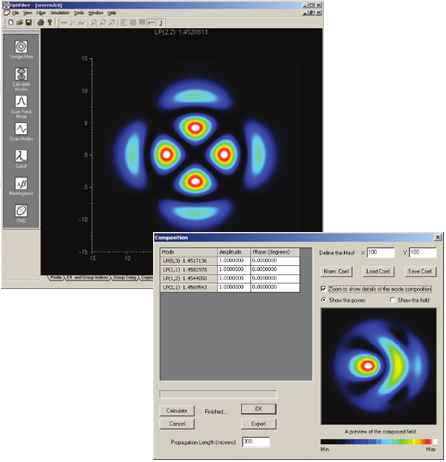
Task: Click the Load Coef. button
Action: [x=378, y=271]
